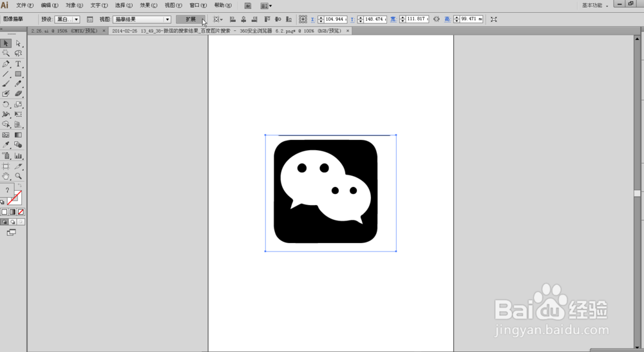Select the Free Transform tool
Screen dimensions: 644x352
18,114
